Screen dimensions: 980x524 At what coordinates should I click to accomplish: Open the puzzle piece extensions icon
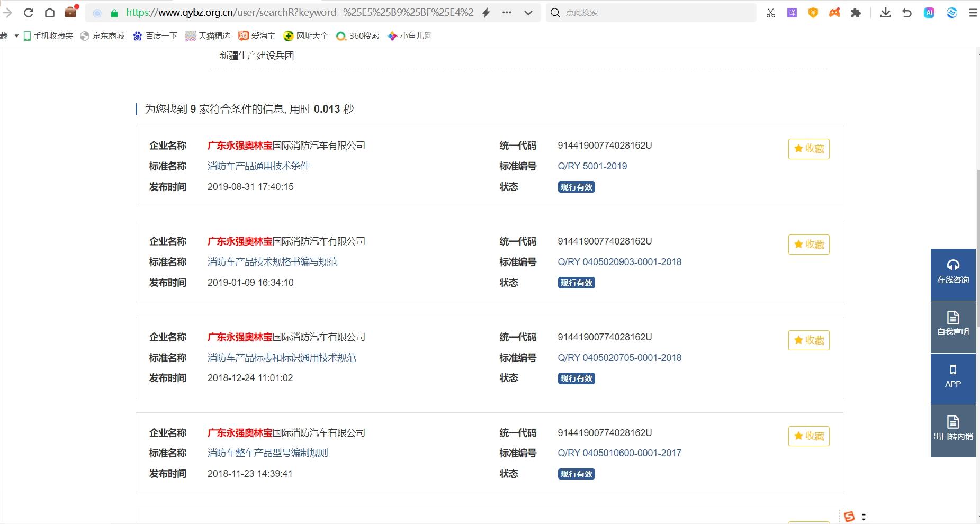pos(856,13)
